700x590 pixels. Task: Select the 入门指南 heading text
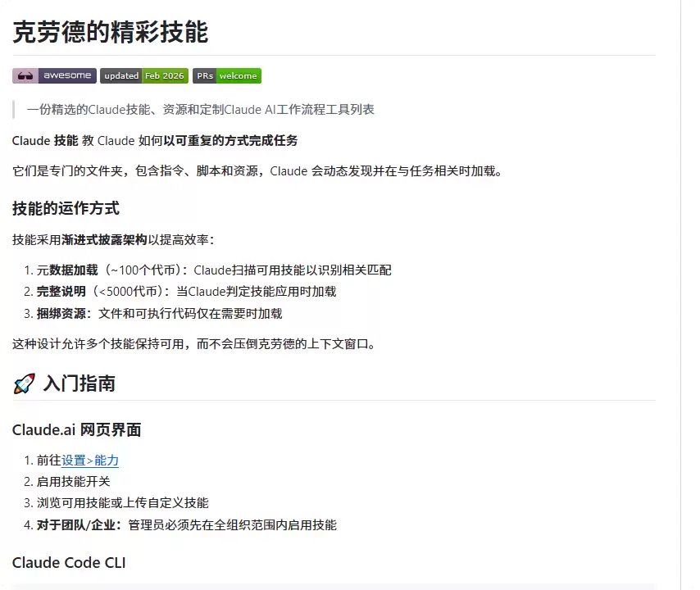click(79, 383)
